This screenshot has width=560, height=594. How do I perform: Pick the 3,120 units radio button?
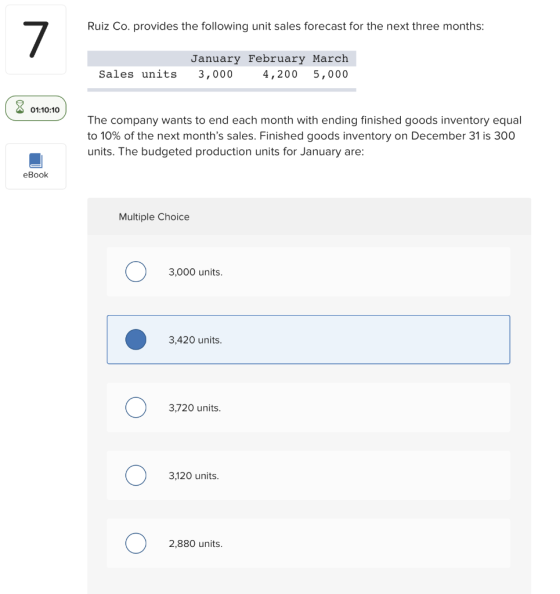(136, 475)
